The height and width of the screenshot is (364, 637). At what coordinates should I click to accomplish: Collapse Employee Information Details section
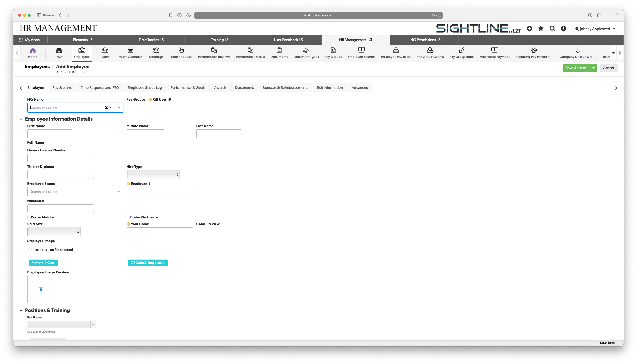(x=21, y=119)
